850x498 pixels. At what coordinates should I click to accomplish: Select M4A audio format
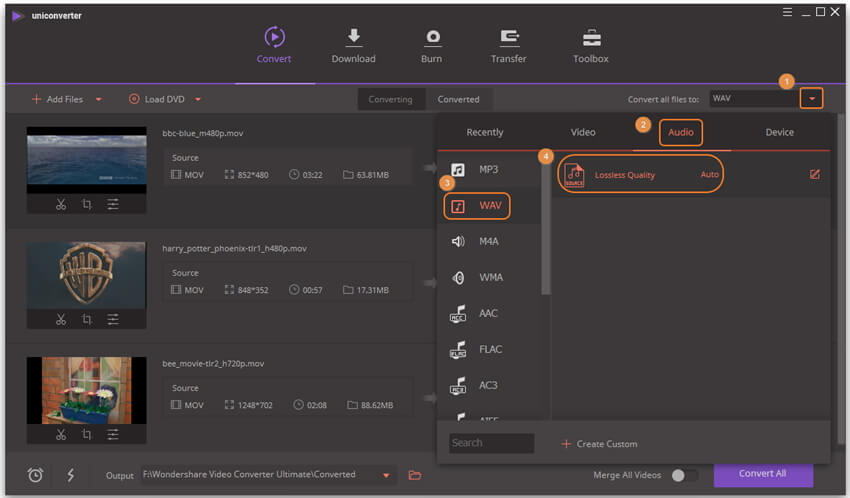[488, 242]
